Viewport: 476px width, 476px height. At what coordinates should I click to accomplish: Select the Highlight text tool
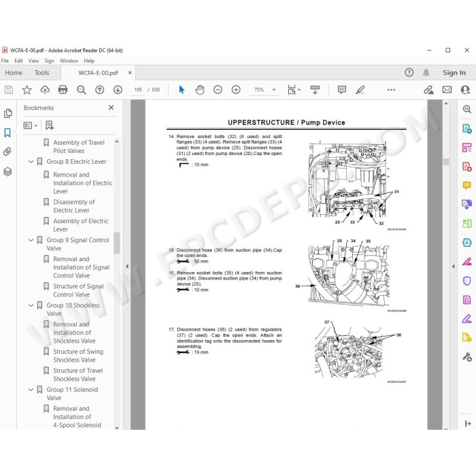(360, 90)
